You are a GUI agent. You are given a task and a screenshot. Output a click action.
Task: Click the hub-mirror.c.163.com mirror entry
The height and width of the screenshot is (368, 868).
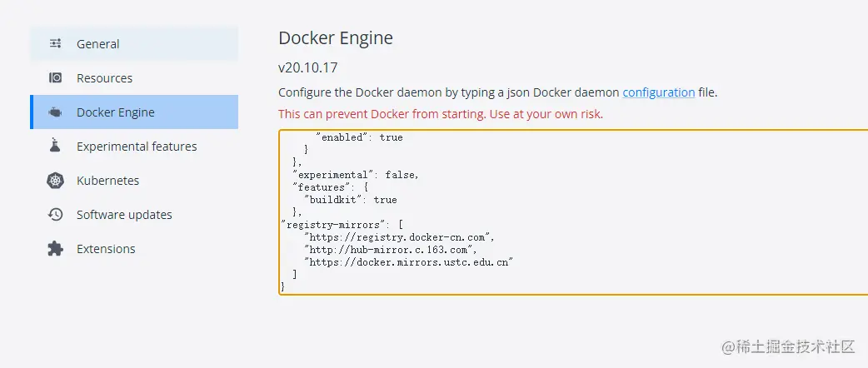click(389, 250)
